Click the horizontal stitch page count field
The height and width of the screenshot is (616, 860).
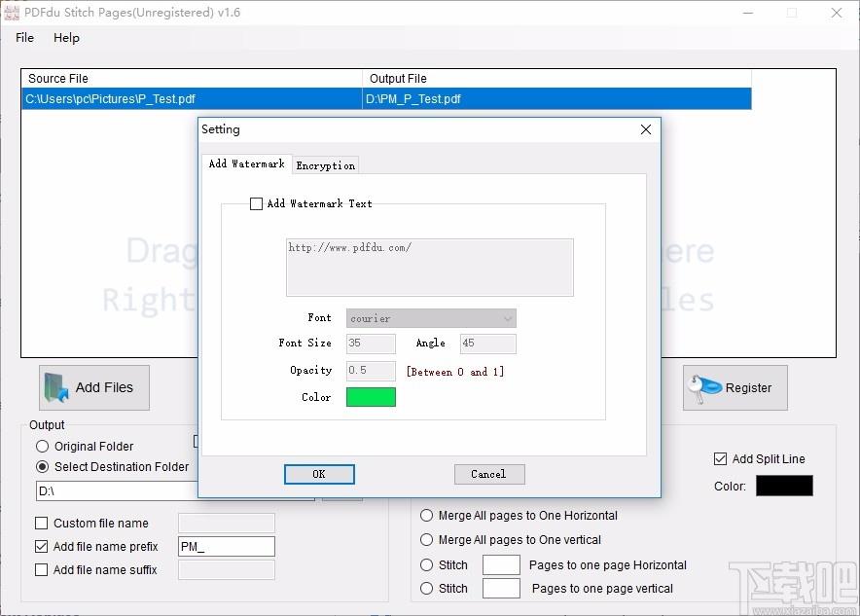(x=501, y=565)
